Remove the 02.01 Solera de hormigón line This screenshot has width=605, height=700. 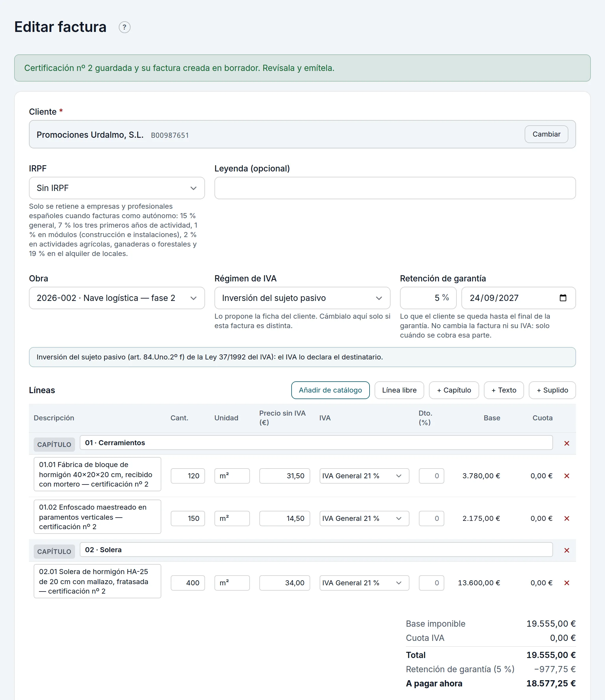tap(567, 583)
